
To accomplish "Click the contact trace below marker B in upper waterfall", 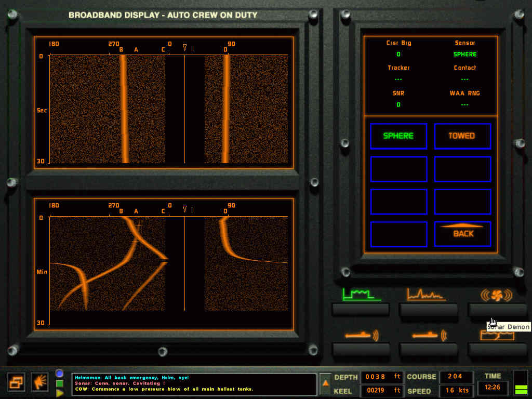I will tap(124, 109).
